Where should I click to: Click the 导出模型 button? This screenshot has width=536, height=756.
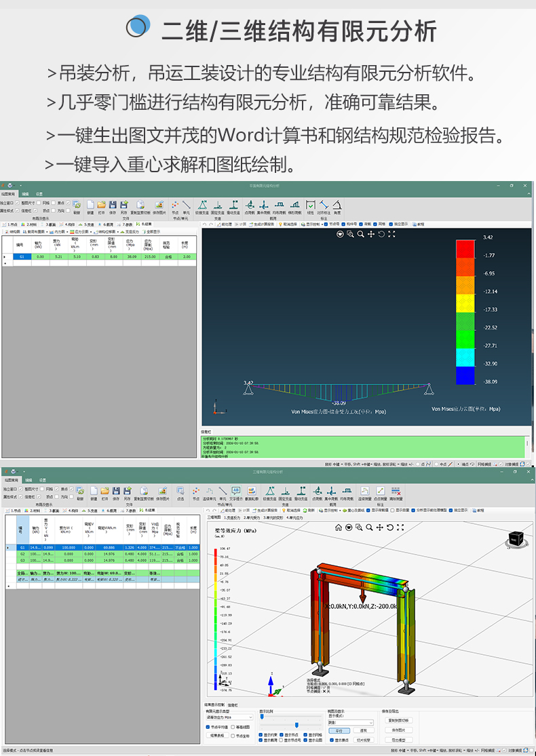398,740
